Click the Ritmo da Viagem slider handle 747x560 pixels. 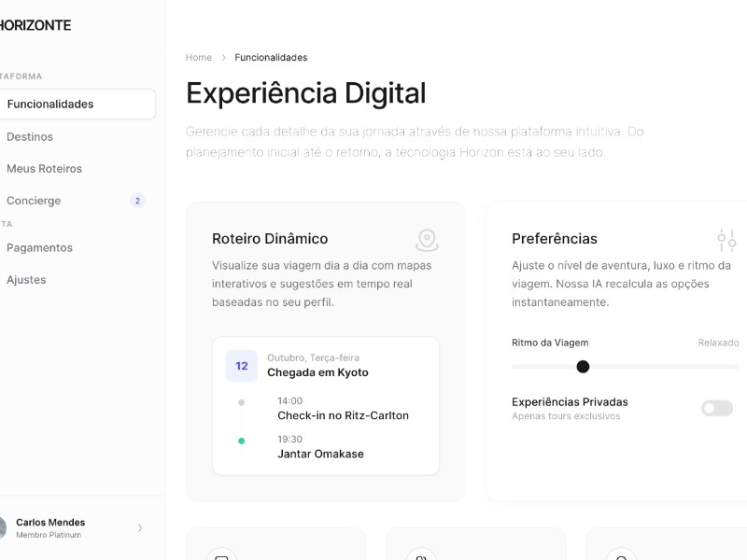[x=583, y=367]
